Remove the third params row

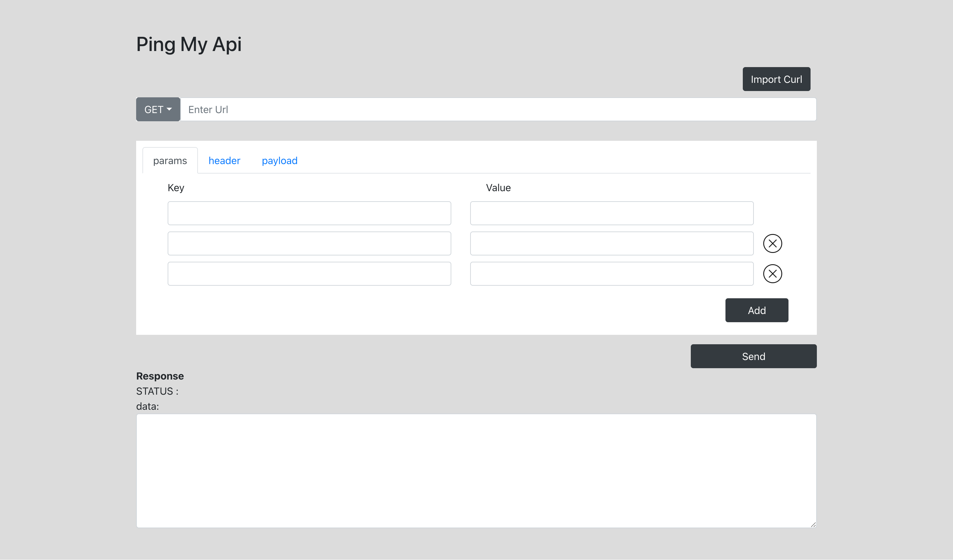point(772,274)
